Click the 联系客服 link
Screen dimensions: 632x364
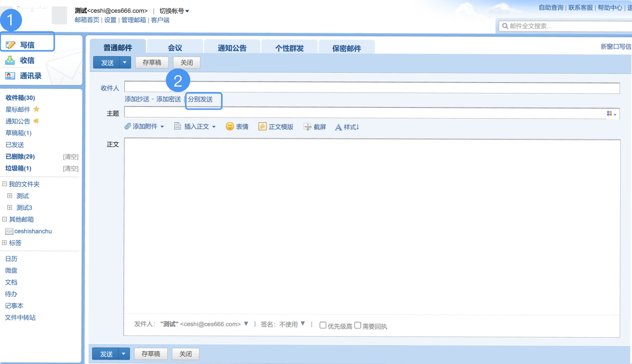[581, 8]
